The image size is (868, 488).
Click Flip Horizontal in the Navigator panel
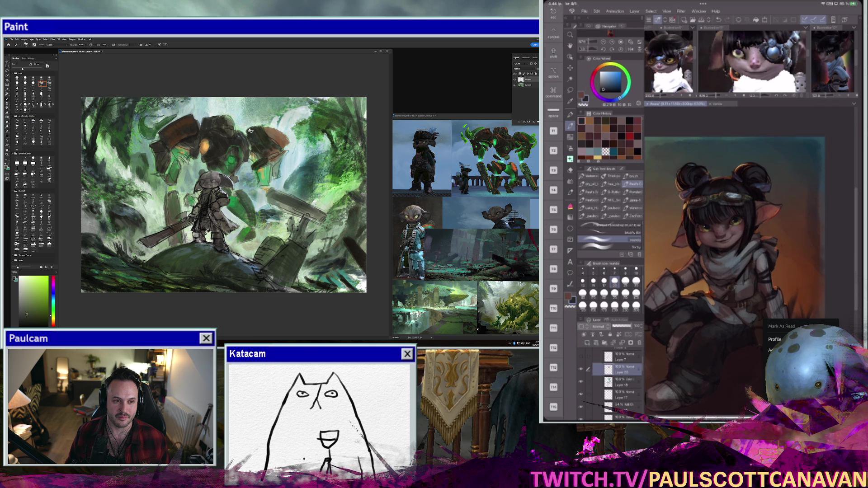coord(631,49)
